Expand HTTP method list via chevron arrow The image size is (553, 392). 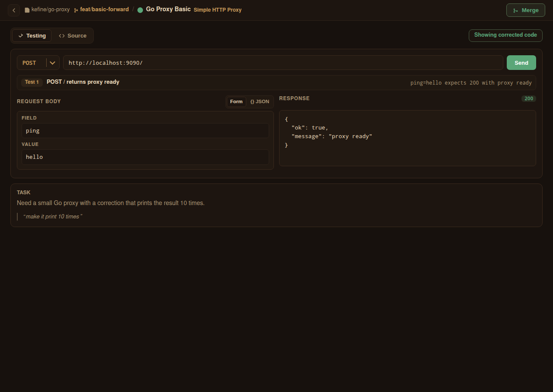[x=52, y=63]
